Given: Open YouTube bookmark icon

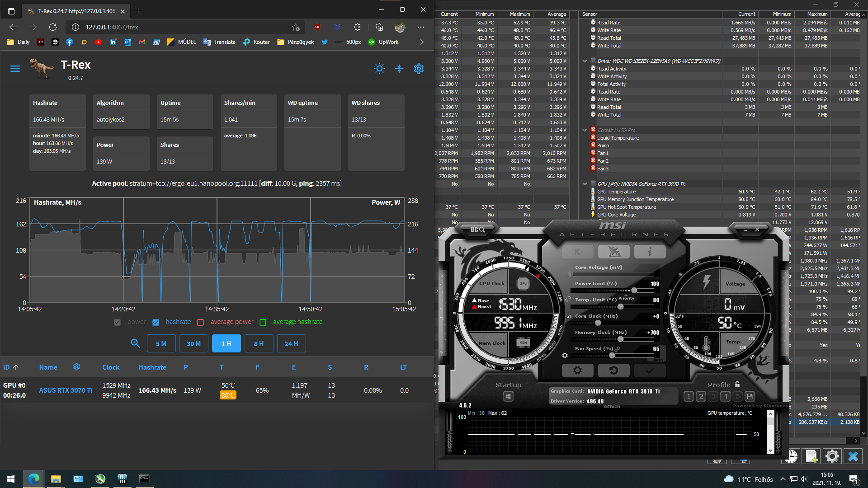Looking at the screenshot, I should [98, 42].
